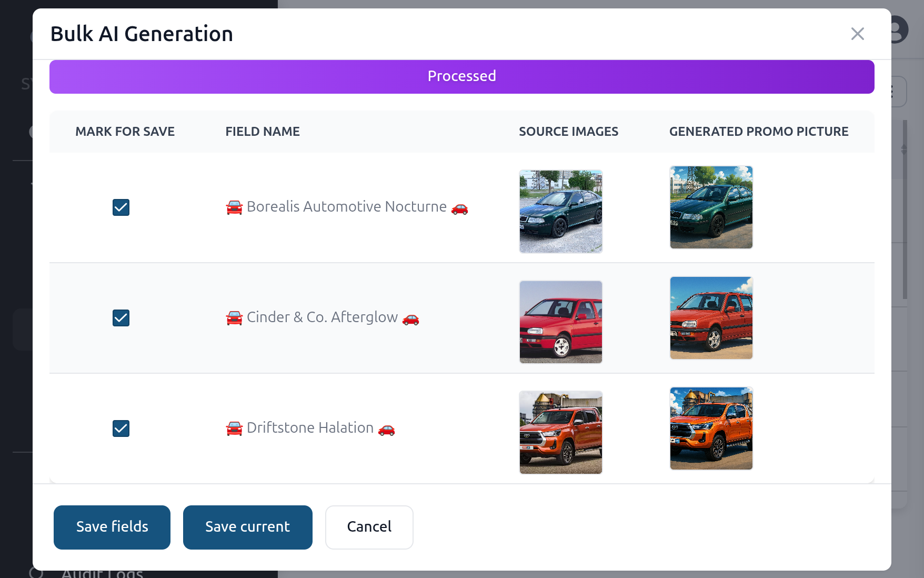Open the Driftstone Halation source image

pyautogui.click(x=560, y=432)
